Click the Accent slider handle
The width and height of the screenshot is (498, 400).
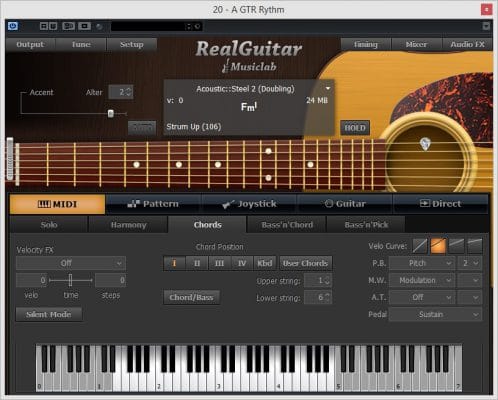point(111,113)
